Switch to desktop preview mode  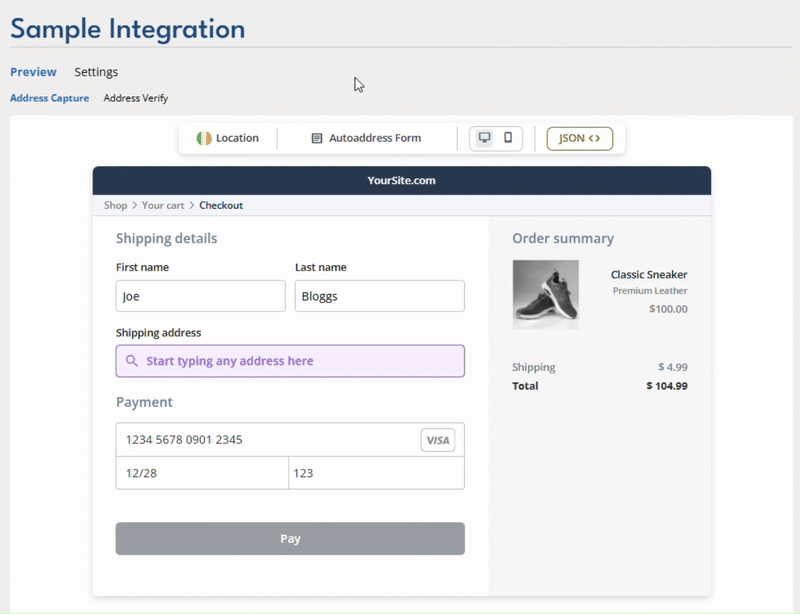[484, 138]
